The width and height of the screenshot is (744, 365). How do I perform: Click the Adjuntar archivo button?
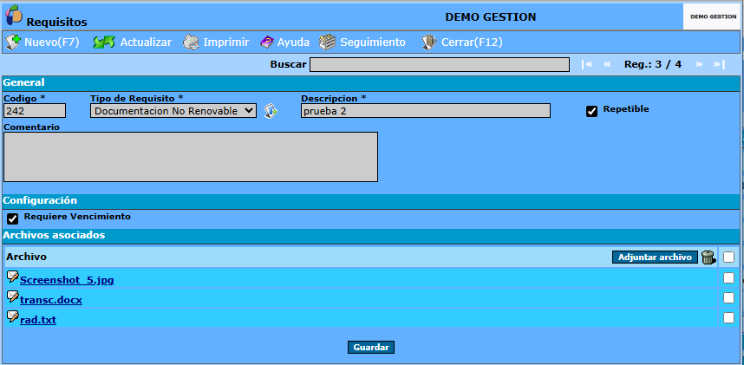click(x=655, y=257)
